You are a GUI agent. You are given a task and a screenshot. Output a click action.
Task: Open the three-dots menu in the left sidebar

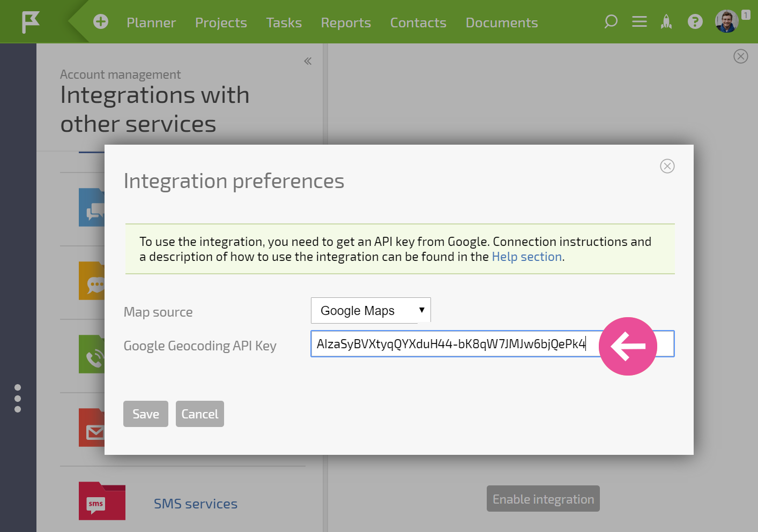pos(18,398)
